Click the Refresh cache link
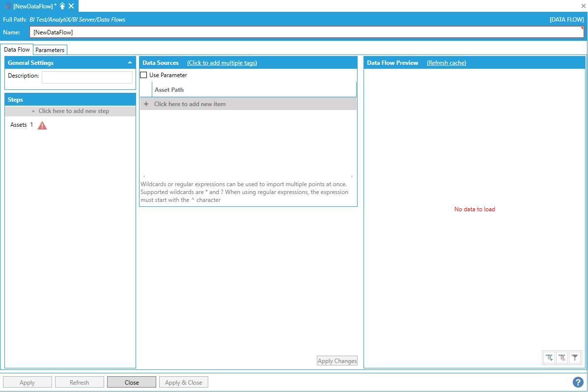This screenshot has width=588, height=392. tap(446, 63)
